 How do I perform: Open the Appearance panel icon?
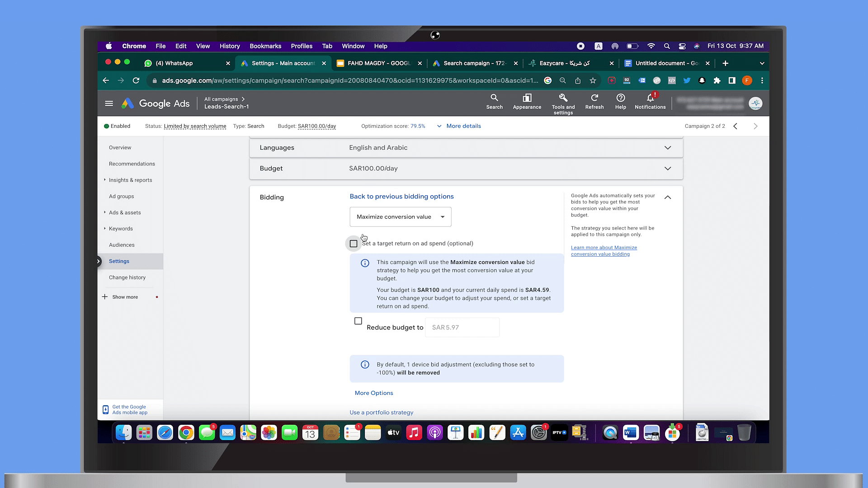coord(527,98)
